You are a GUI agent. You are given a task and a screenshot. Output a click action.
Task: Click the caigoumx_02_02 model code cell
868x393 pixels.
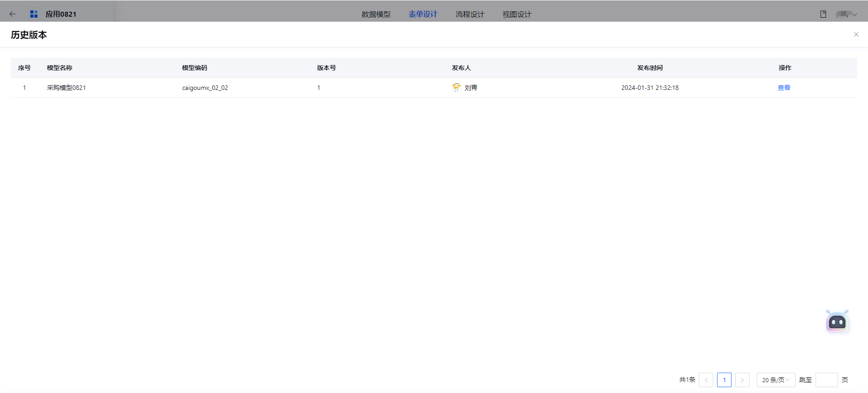click(x=205, y=88)
